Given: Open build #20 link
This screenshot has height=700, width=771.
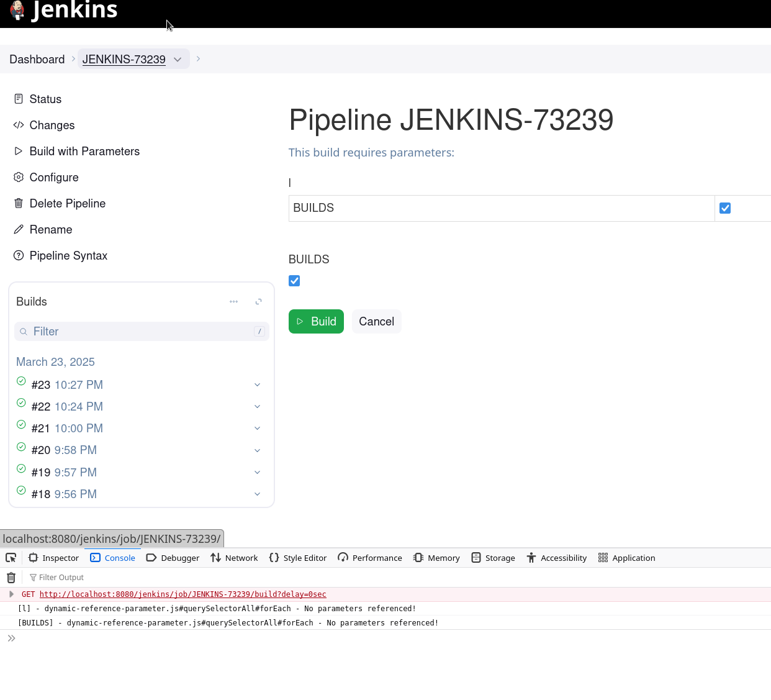Looking at the screenshot, I should pos(41,450).
